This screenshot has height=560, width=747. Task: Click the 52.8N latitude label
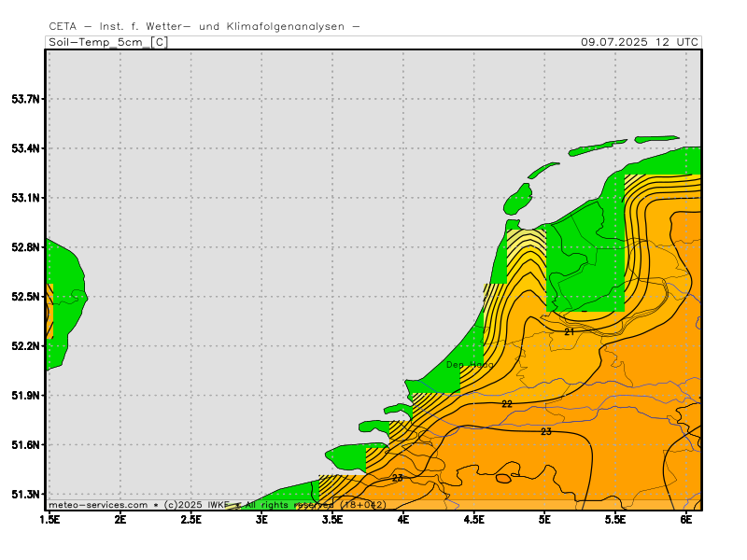tap(25, 247)
